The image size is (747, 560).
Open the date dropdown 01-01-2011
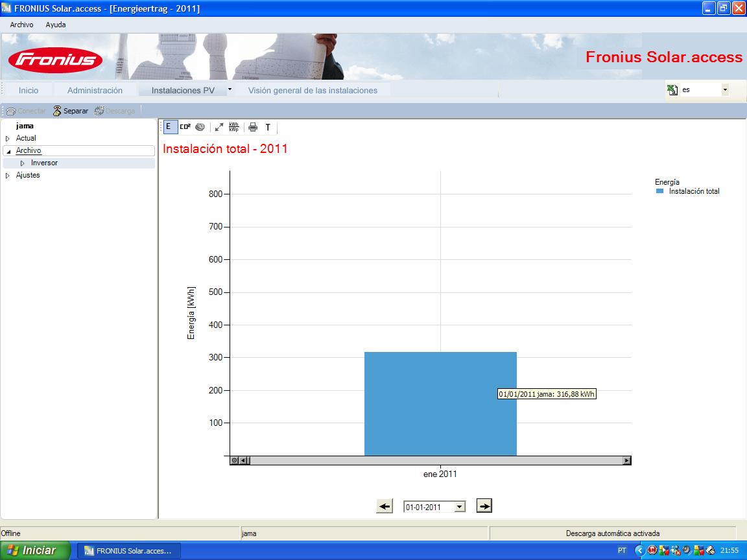(459, 507)
